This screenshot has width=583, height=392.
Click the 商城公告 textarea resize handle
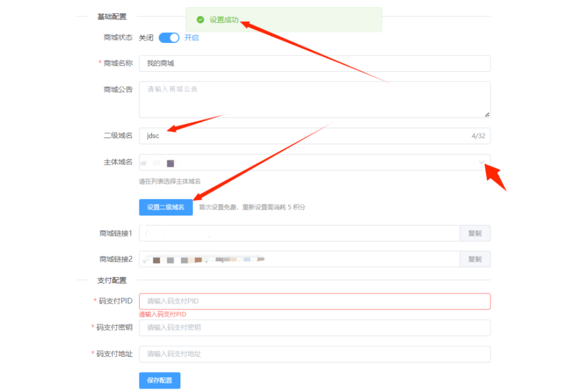(x=487, y=115)
